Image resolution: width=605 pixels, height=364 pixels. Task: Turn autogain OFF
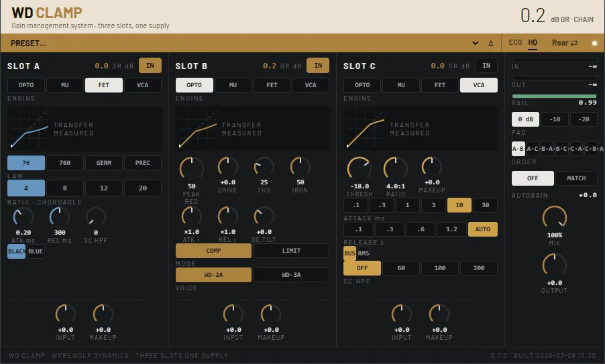533,178
